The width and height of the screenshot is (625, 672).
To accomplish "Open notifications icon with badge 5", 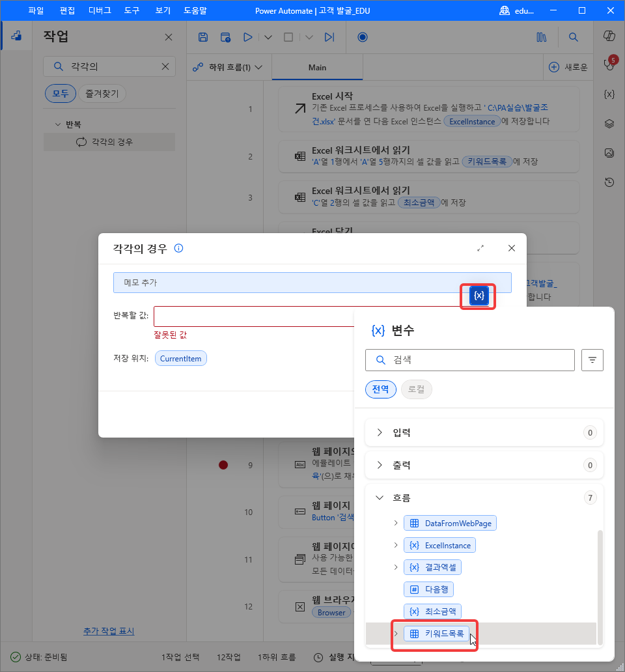I will pyautogui.click(x=609, y=64).
